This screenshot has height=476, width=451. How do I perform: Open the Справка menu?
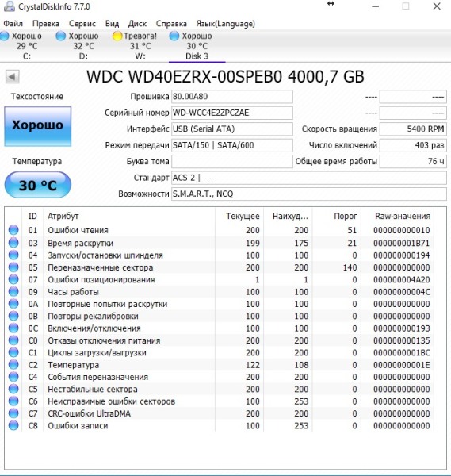coord(171,23)
